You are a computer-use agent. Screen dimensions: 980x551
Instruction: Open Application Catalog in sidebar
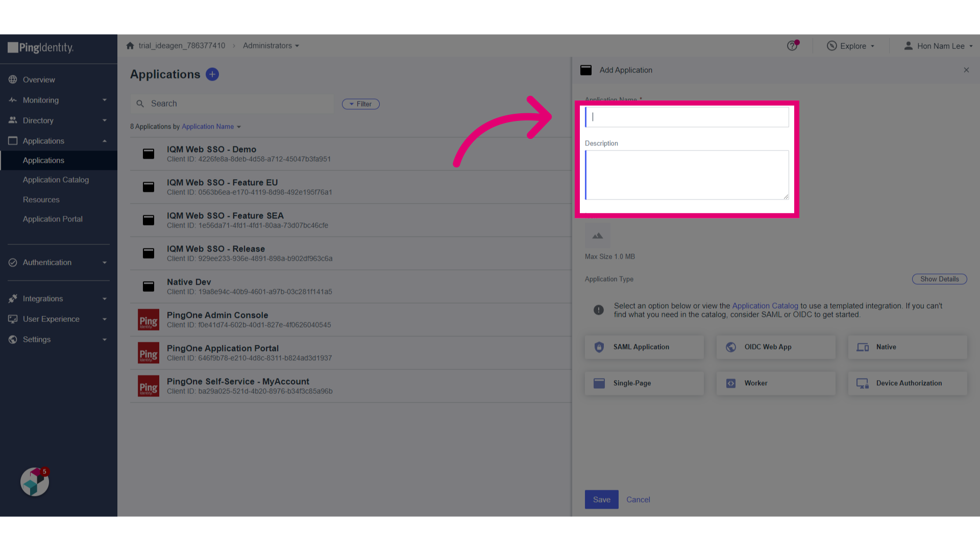[56, 180]
